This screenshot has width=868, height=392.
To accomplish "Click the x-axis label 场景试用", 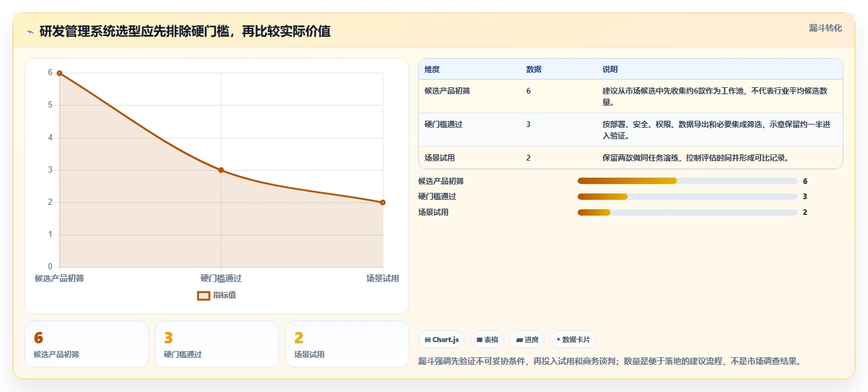I will (382, 278).
